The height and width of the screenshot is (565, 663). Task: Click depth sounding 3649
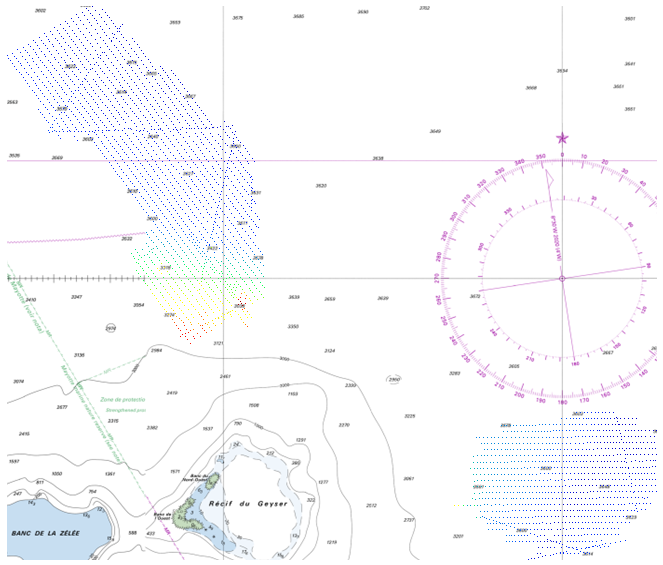click(435, 131)
